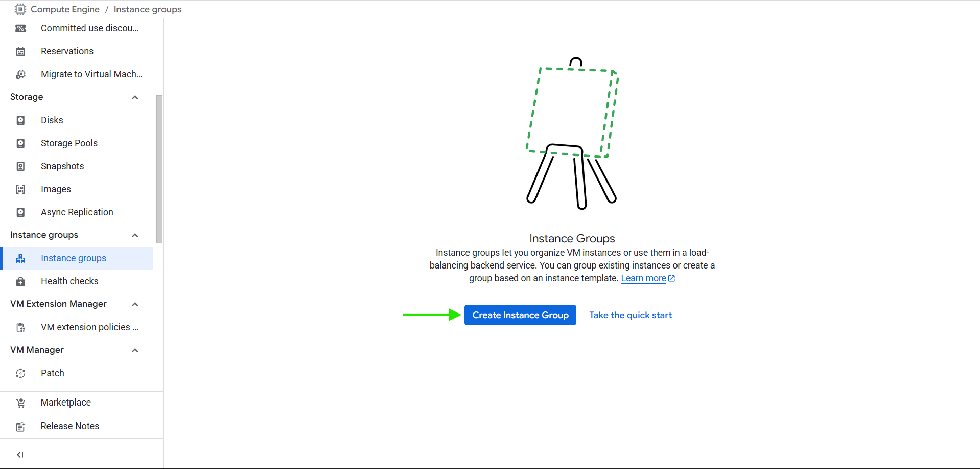Image resolution: width=980 pixels, height=469 pixels.
Task: Click the Images icon in sidebar
Action: 20,189
